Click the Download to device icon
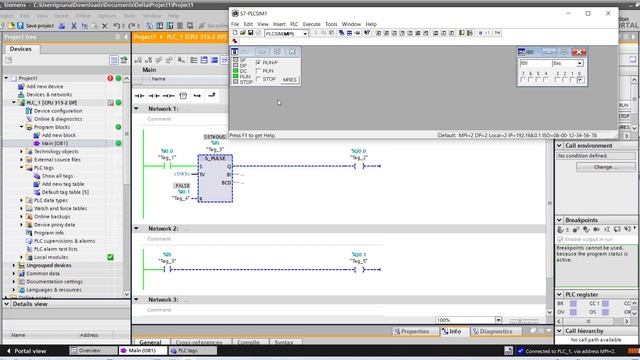This screenshot has width=640, height=360. click(x=160, y=25)
